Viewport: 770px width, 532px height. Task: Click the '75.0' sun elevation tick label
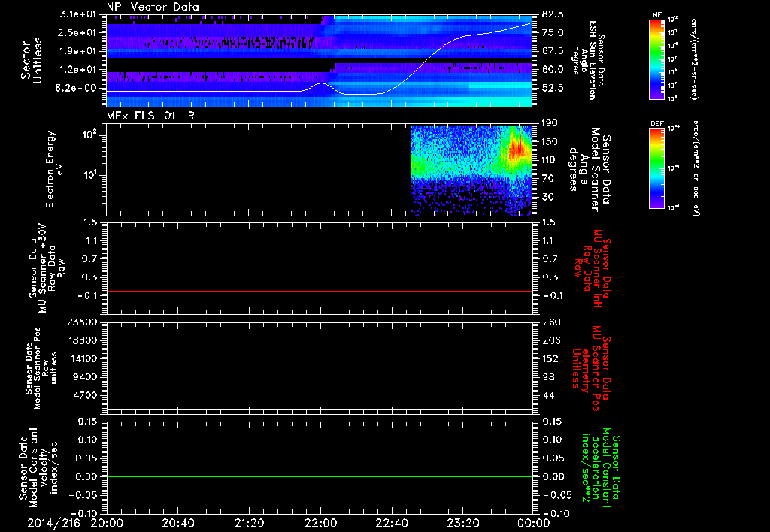(553, 32)
